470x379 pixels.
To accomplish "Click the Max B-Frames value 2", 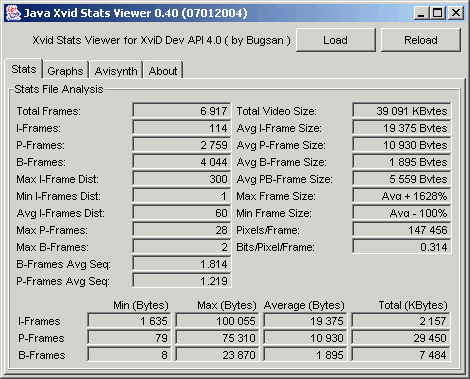I will pos(182,247).
